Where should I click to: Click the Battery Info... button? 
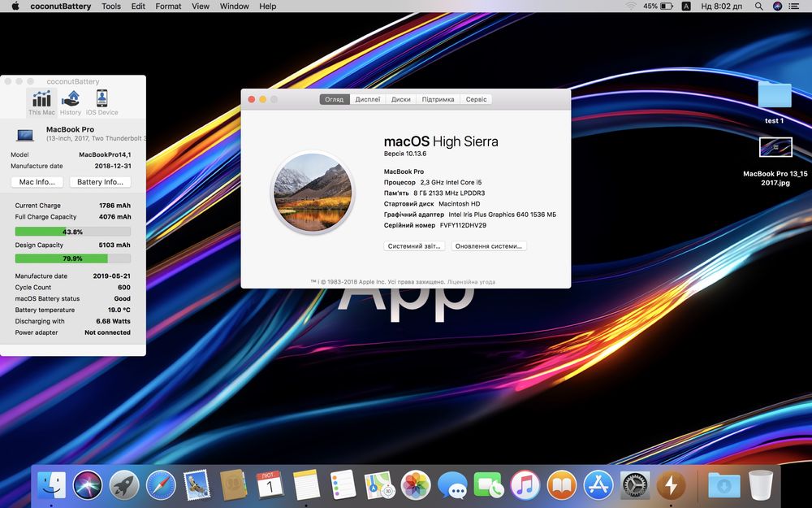coord(101,182)
